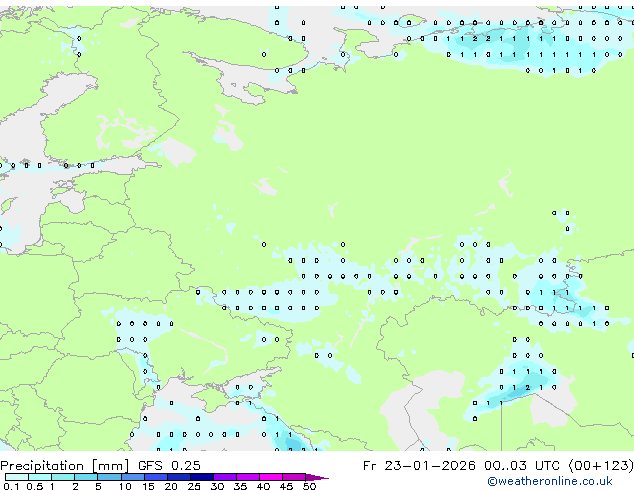Viewport: 634px width, 490px height.
Task: Select the "GFS 0.25" model label
Action: (169, 466)
